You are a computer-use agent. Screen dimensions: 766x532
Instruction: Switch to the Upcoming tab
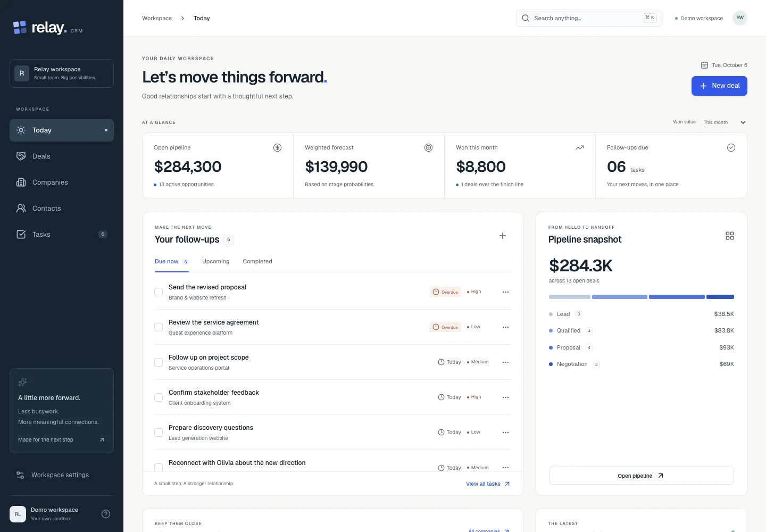[215, 262]
